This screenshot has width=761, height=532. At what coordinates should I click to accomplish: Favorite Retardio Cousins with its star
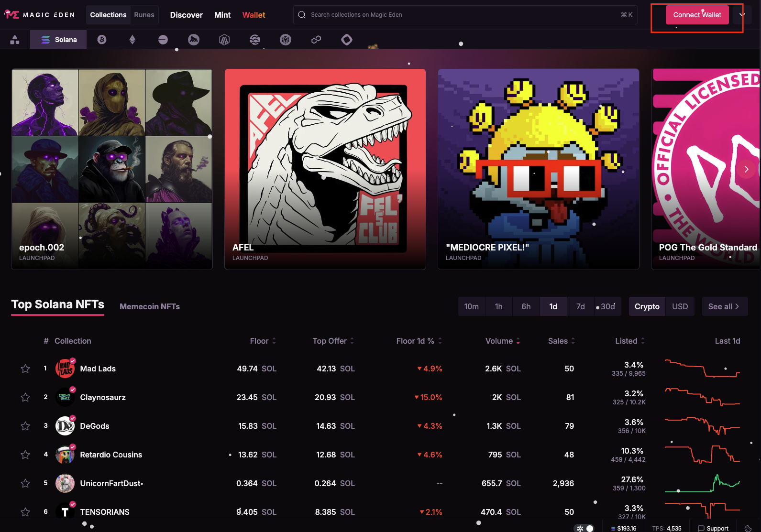pyautogui.click(x=25, y=455)
